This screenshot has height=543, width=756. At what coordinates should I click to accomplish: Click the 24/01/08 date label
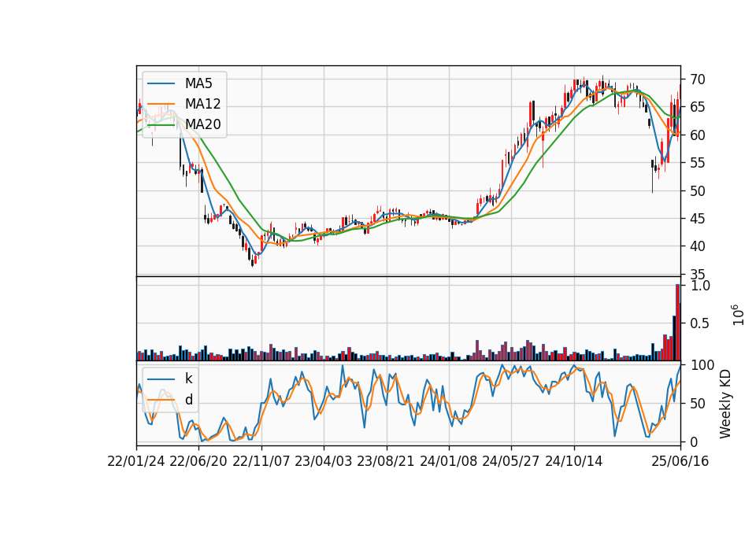point(448,461)
